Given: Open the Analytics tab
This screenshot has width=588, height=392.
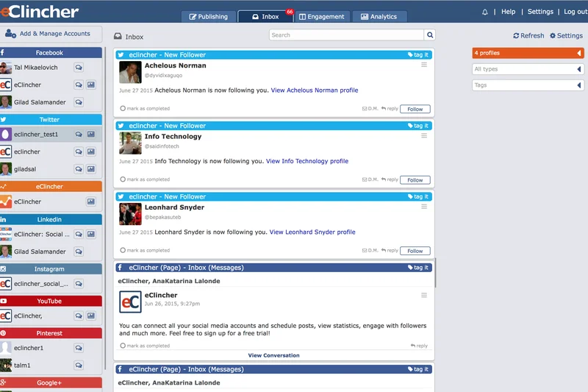Looking at the screenshot, I should pyautogui.click(x=379, y=16).
